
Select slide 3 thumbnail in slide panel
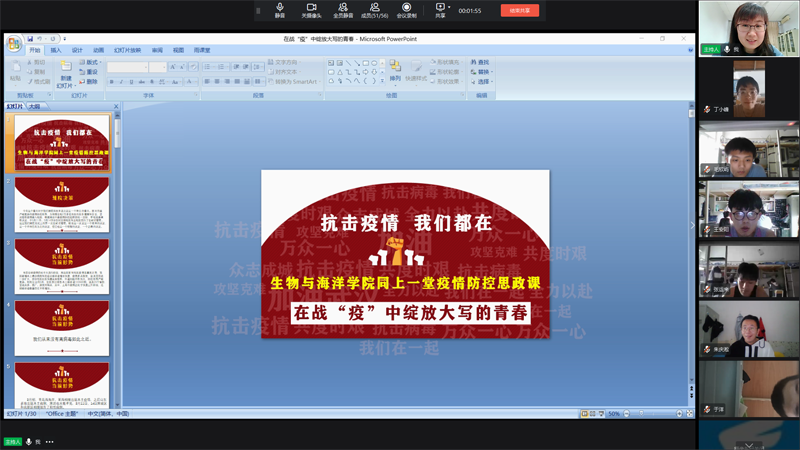62,265
